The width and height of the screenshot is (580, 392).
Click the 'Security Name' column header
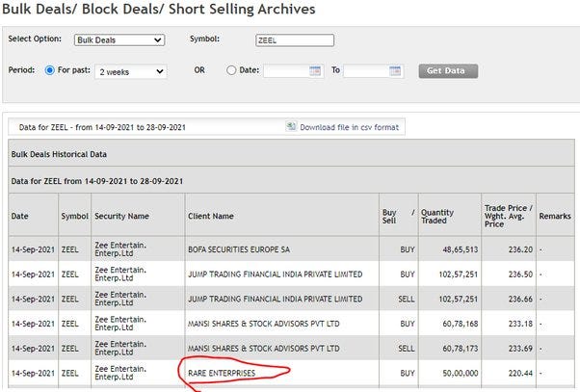point(121,217)
